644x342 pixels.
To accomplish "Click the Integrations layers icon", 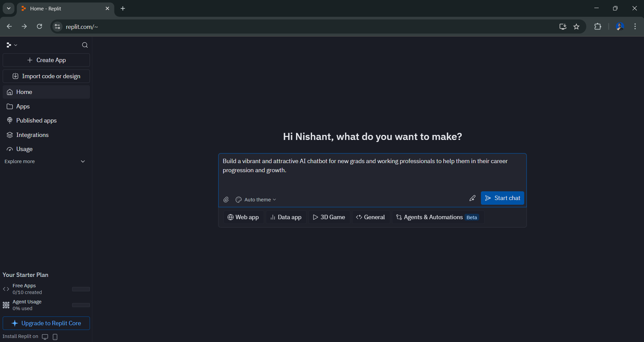I will tap(10, 135).
